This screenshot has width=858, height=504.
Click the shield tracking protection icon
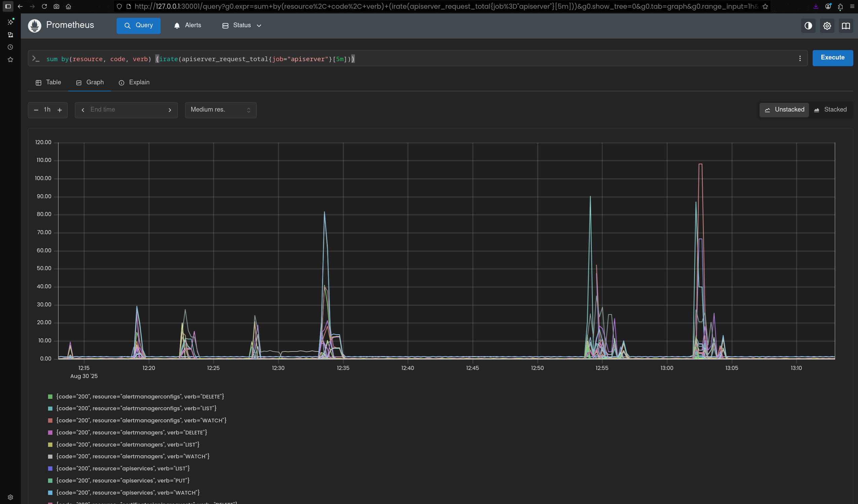tap(119, 6)
